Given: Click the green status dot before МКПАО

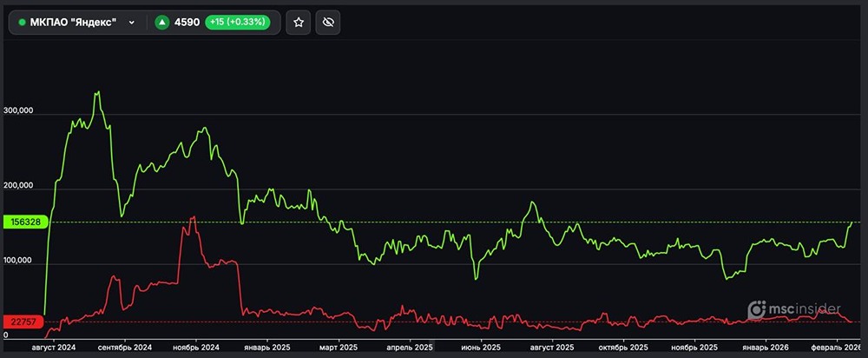Looking at the screenshot, I should tap(23, 23).
